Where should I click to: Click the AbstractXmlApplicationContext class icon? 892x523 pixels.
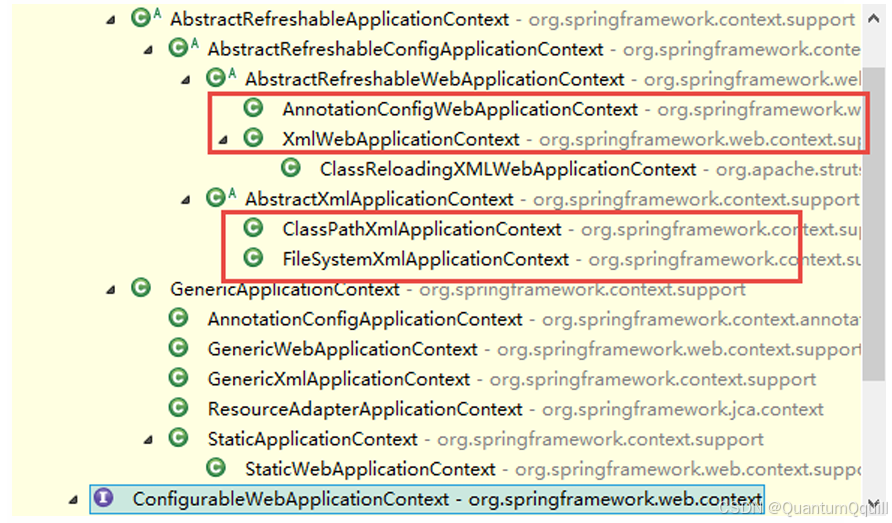(x=216, y=198)
